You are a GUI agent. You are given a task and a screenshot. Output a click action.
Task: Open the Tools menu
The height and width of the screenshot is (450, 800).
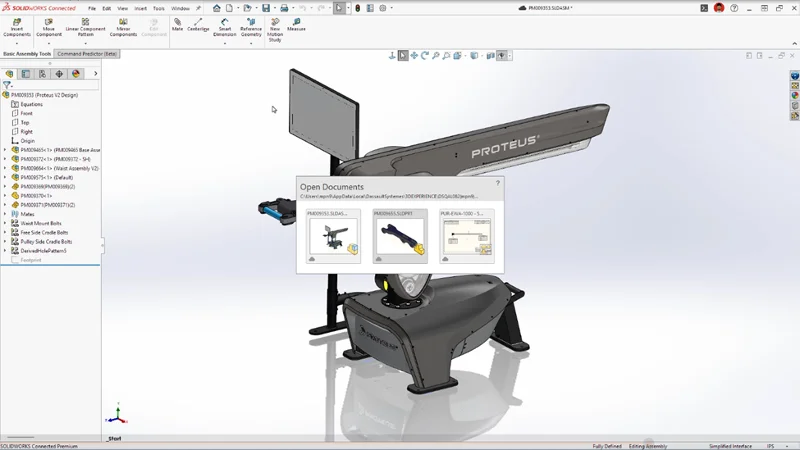click(158, 8)
